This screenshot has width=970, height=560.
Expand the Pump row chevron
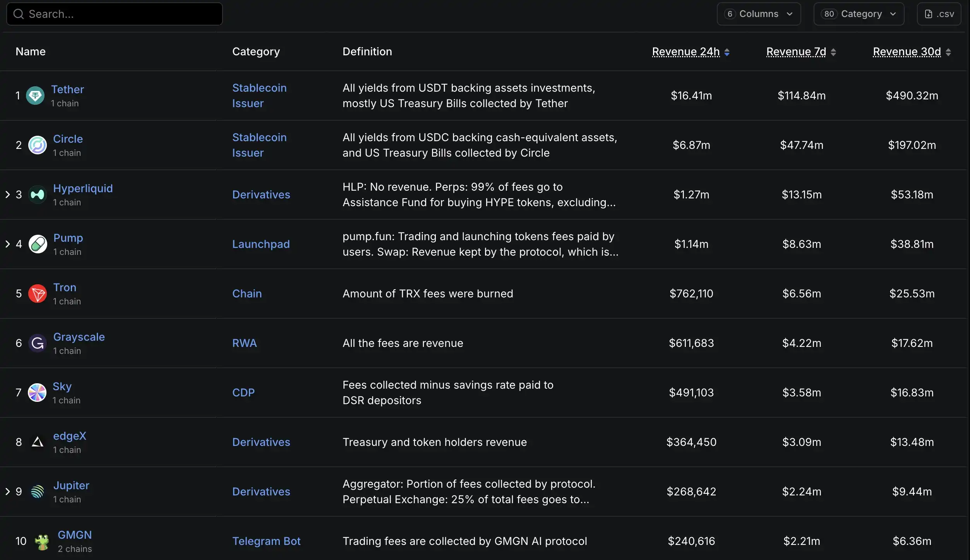[8, 244]
